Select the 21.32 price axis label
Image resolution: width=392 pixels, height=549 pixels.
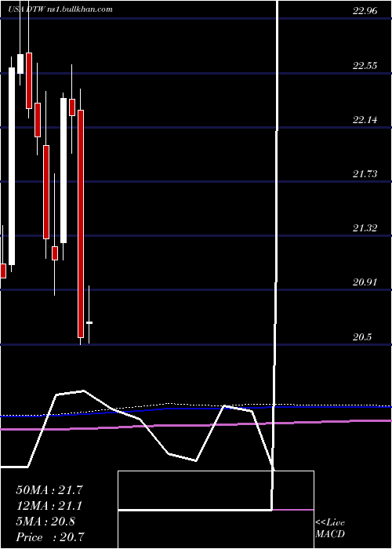(x=365, y=228)
